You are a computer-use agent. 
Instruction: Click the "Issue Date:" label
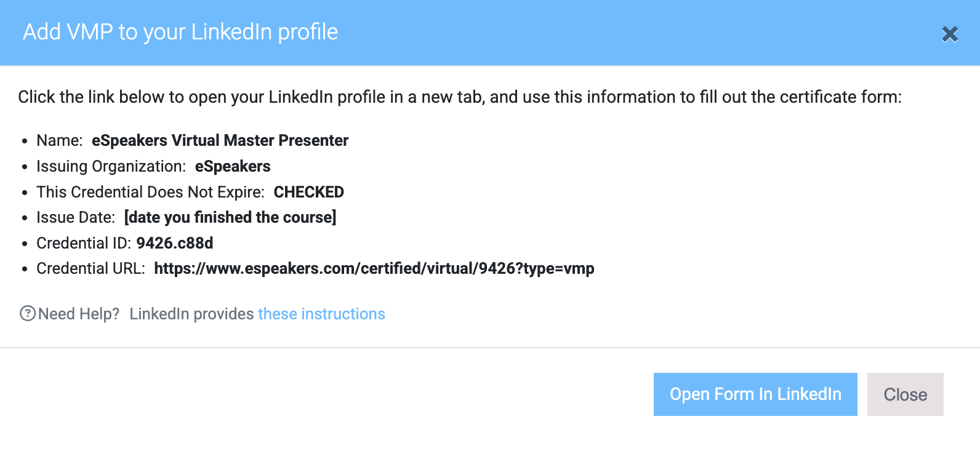click(76, 218)
